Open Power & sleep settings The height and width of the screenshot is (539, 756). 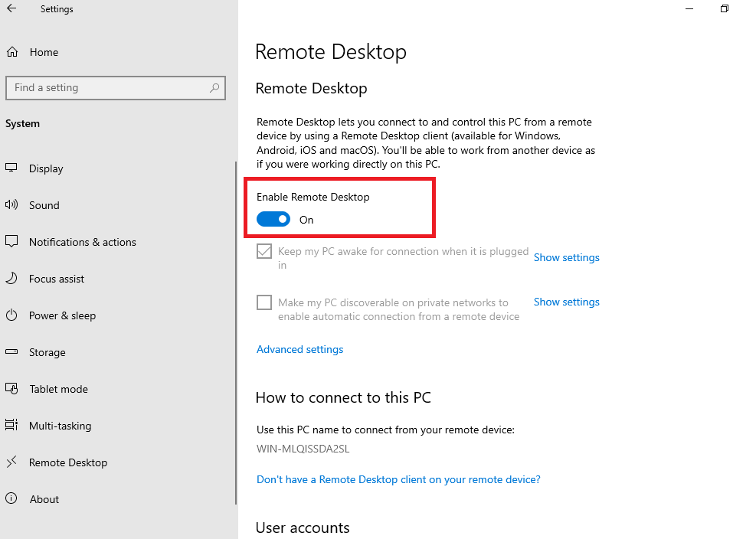point(62,315)
